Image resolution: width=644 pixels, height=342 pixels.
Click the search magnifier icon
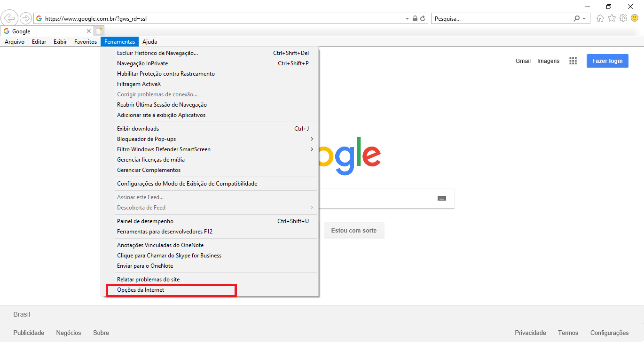point(577,19)
